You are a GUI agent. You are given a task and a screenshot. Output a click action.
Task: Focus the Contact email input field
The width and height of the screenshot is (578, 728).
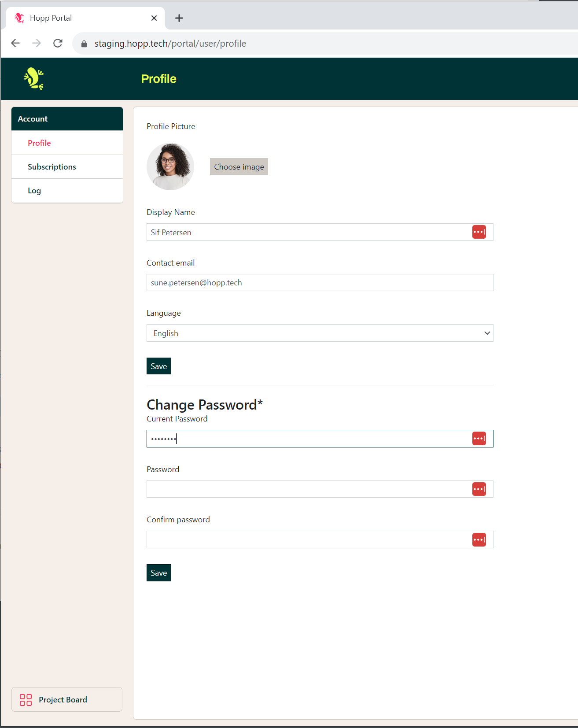(320, 283)
